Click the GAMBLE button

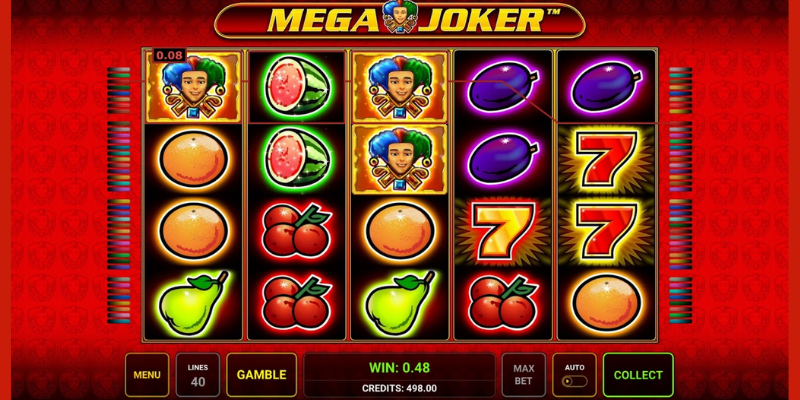(262, 375)
